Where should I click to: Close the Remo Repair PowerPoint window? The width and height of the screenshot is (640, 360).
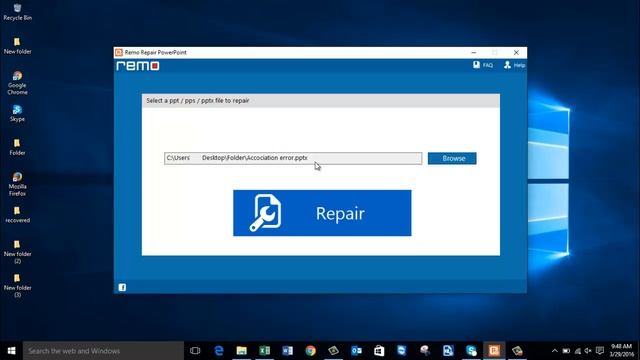tap(516, 52)
